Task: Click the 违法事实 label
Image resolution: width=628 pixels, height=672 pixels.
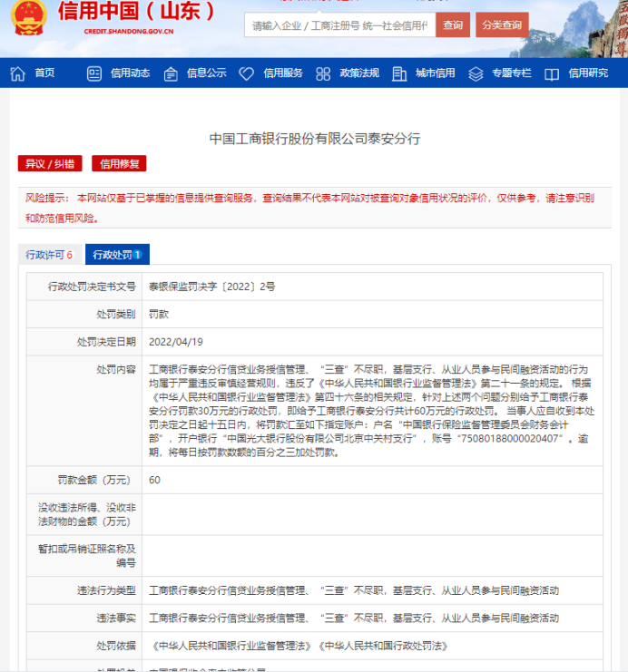Action: pos(116,618)
